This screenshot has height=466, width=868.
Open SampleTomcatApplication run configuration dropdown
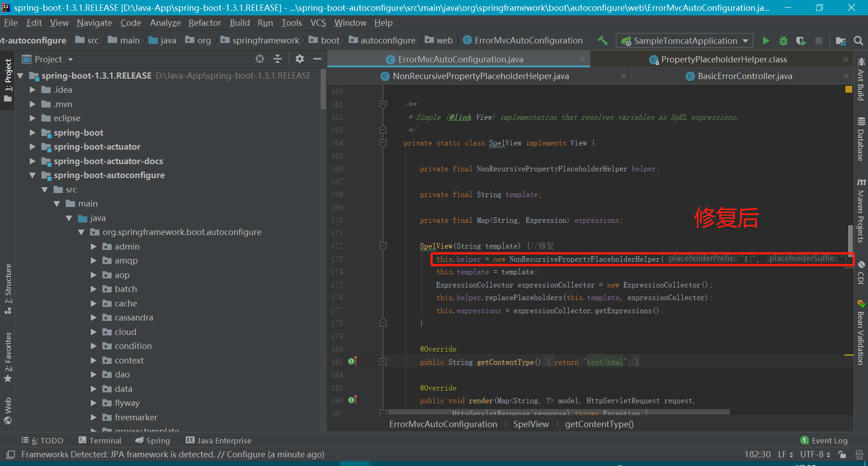coord(684,41)
